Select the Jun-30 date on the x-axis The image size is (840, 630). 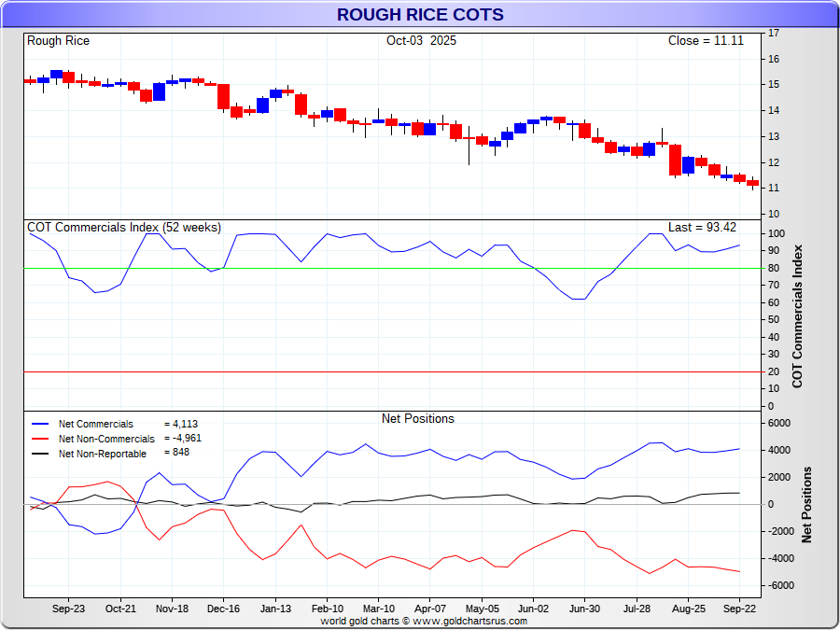tap(584, 608)
